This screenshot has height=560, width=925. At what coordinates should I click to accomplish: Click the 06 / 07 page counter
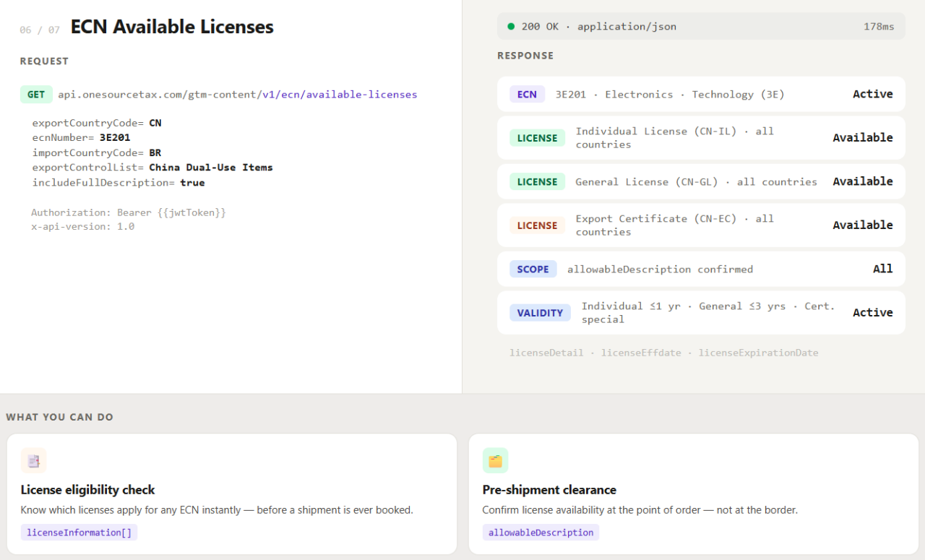(40, 30)
